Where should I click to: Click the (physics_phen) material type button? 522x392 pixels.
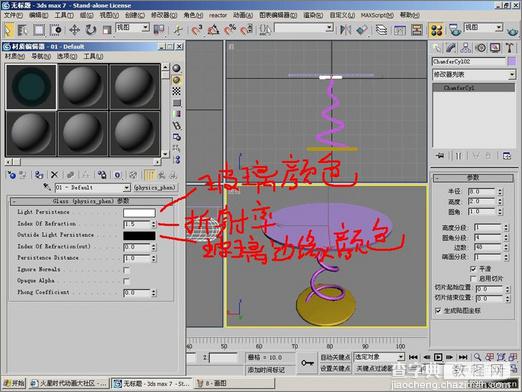coord(155,188)
